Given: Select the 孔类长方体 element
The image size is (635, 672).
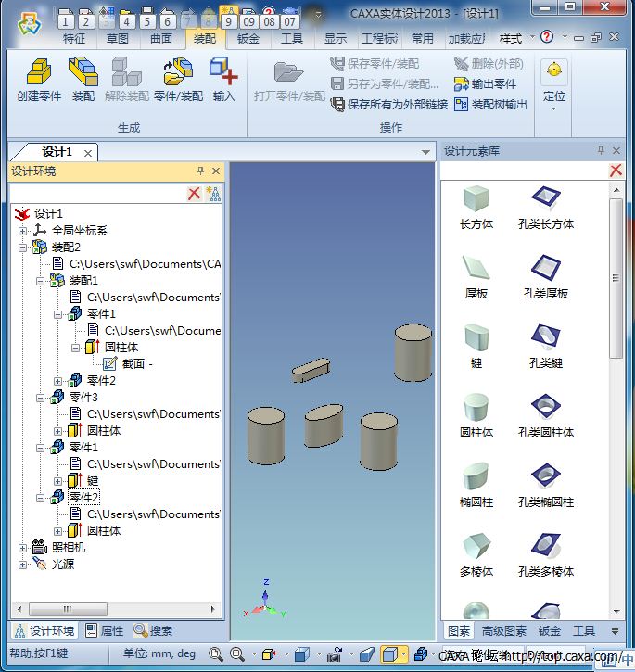Looking at the screenshot, I should 546,208.
